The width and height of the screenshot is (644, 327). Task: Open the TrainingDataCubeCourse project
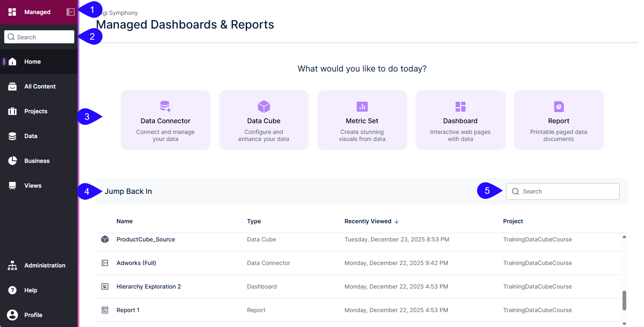(x=537, y=239)
